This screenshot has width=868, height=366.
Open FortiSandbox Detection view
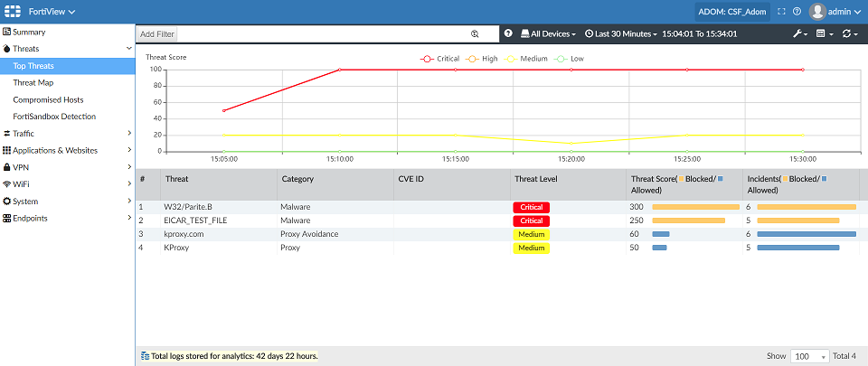54,117
